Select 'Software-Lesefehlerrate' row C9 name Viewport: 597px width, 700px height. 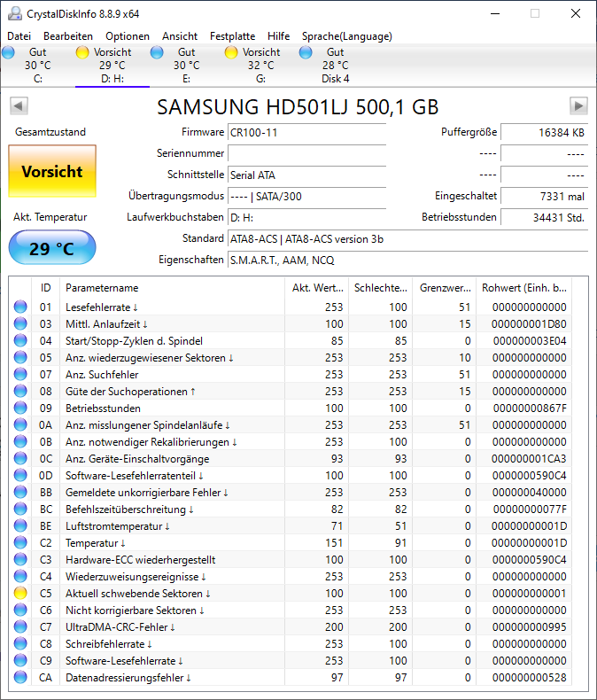(x=124, y=661)
